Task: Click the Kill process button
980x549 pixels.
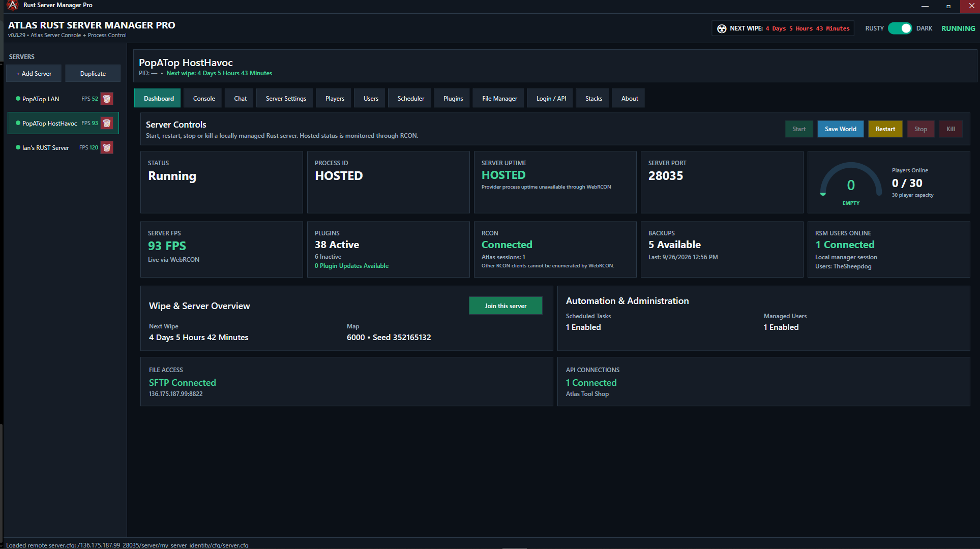Action: tap(951, 129)
